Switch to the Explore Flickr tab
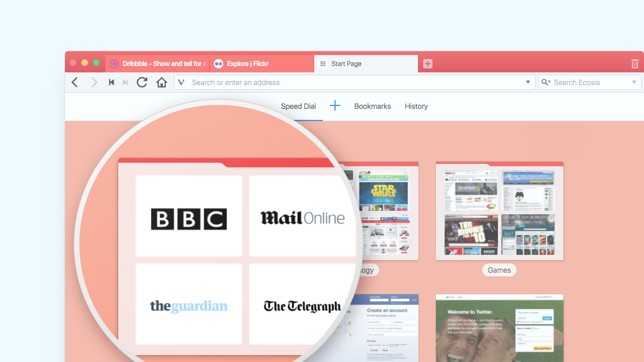Image resolution: width=644 pixels, height=362 pixels. pyautogui.click(x=262, y=64)
